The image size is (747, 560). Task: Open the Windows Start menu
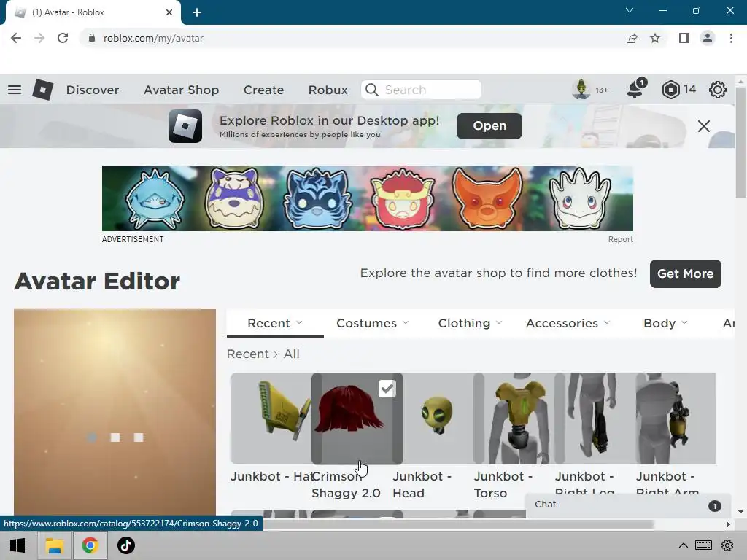pyautogui.click(x=18, y=545)
